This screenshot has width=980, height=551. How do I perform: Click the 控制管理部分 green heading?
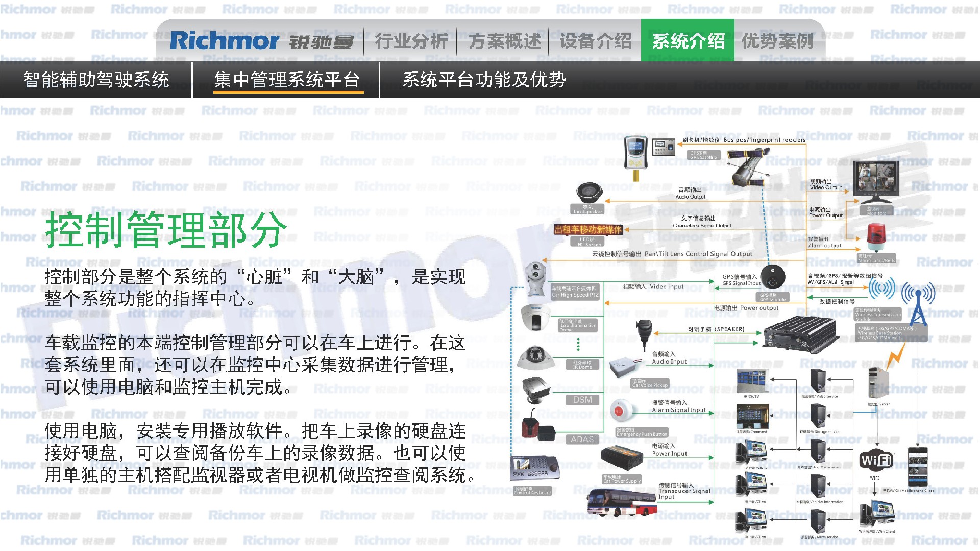[x=166, y=229]
